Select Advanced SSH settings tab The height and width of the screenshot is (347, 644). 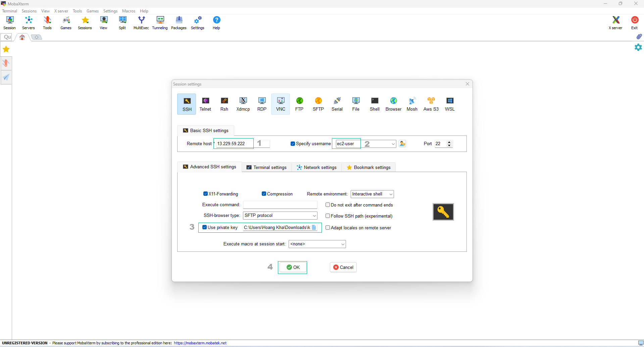tap(210, 167)
